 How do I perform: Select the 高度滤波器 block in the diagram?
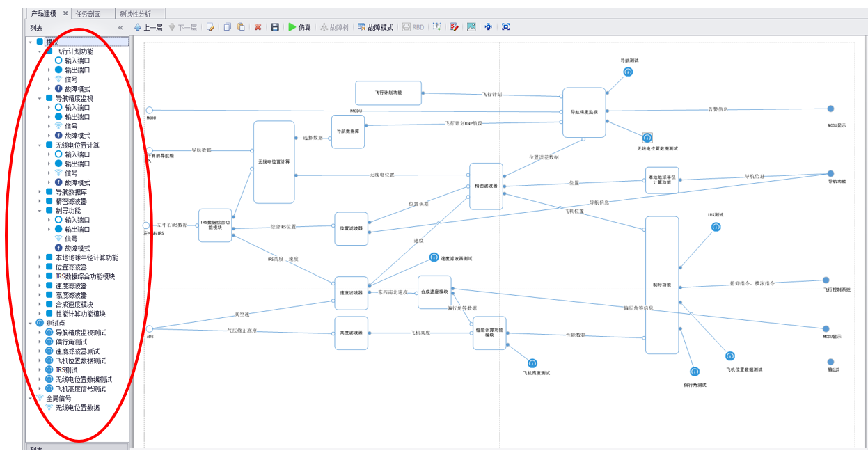coord(352,333)
